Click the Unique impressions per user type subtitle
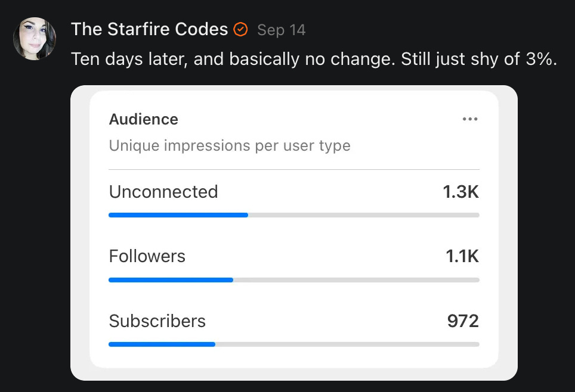This screenshot has height=392, width=575. (230, 145)
